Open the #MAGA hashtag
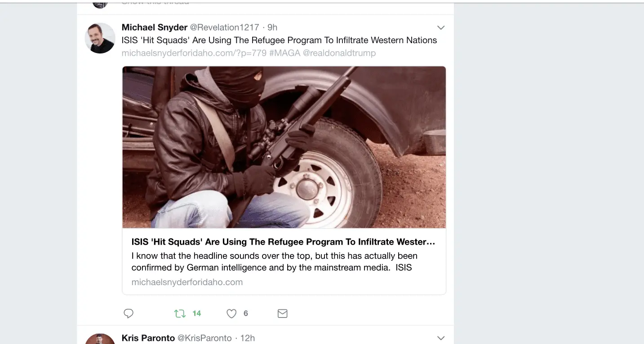This screenshot has width=644, height=344. click(284, 53)
